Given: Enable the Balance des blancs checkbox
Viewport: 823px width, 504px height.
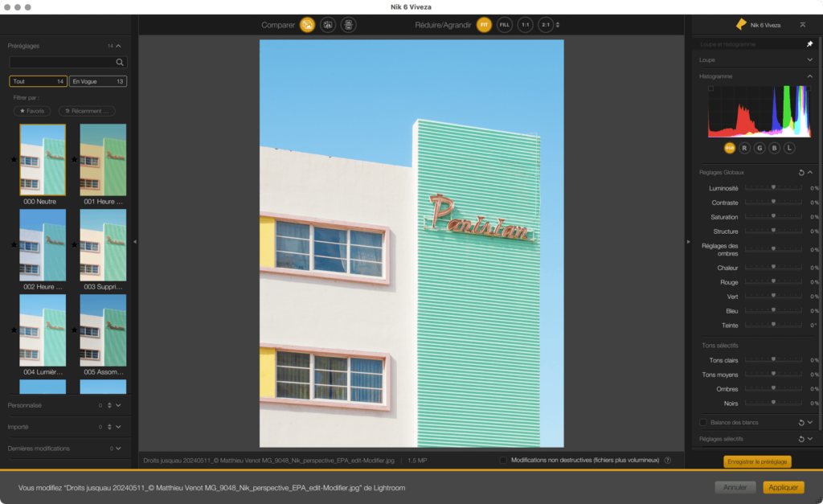Looking at the screenshot, I should [x=702, y=422].
